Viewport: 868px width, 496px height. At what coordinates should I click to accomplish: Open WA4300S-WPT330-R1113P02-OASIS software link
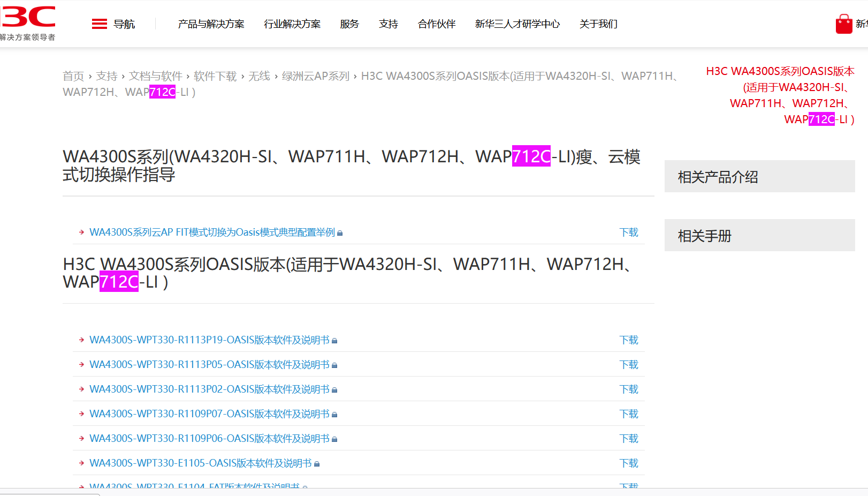pyautogui.click(x=209, y=389)
